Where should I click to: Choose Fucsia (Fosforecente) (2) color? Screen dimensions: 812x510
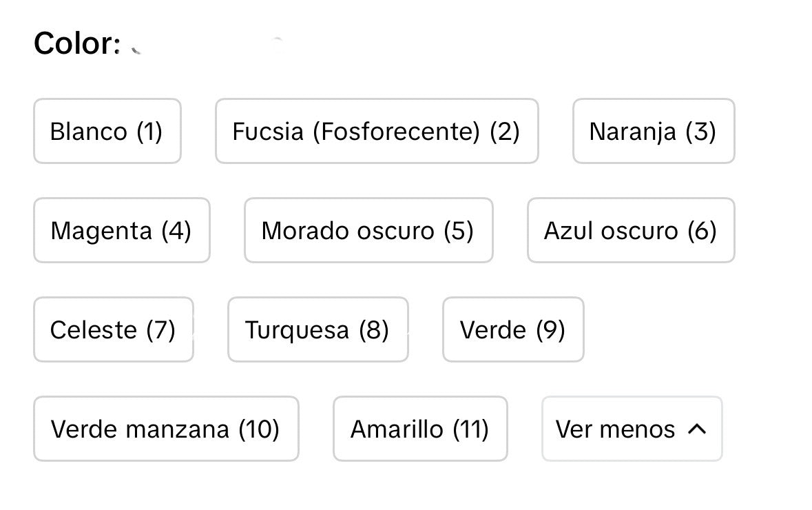click(x=376, y=131)
